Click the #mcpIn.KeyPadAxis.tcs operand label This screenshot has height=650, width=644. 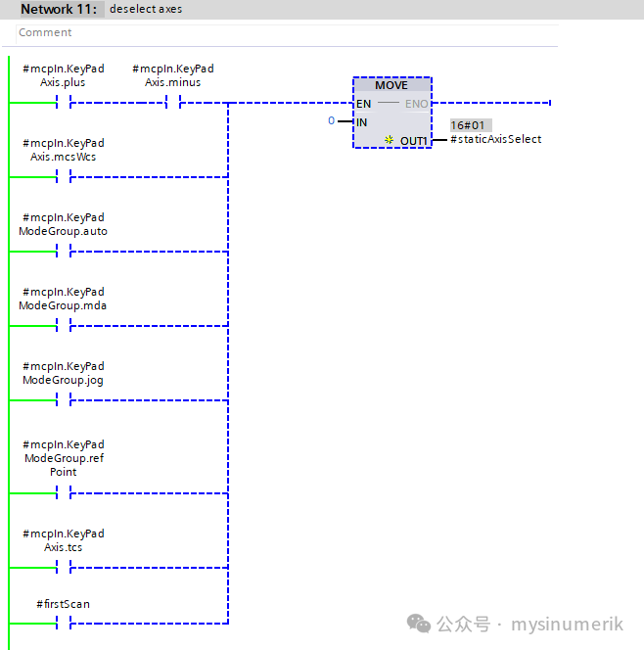[63, 540]
